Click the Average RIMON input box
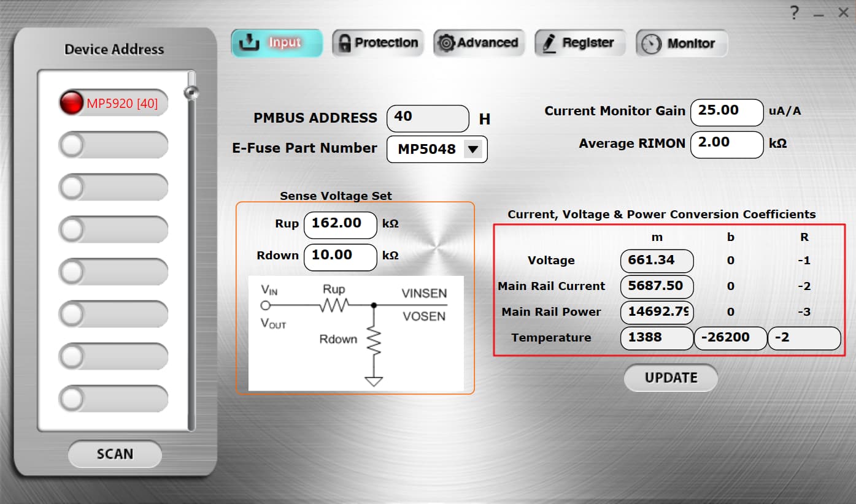856x504 pixels. pos(727,143)
